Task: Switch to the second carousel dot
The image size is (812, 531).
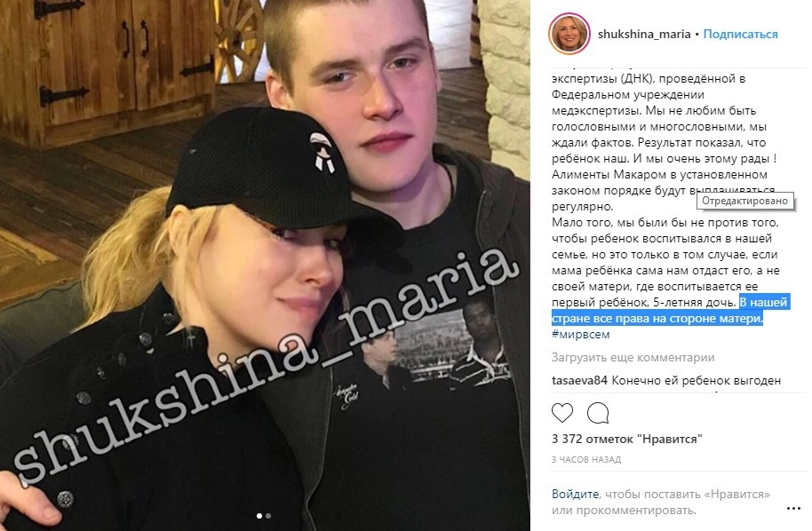Action: click(267, 516)
